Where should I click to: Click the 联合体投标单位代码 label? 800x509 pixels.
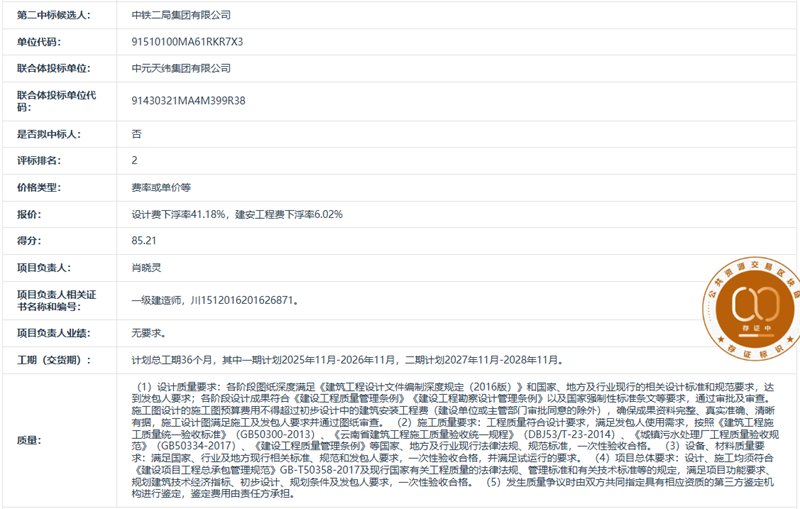point(56,101)
